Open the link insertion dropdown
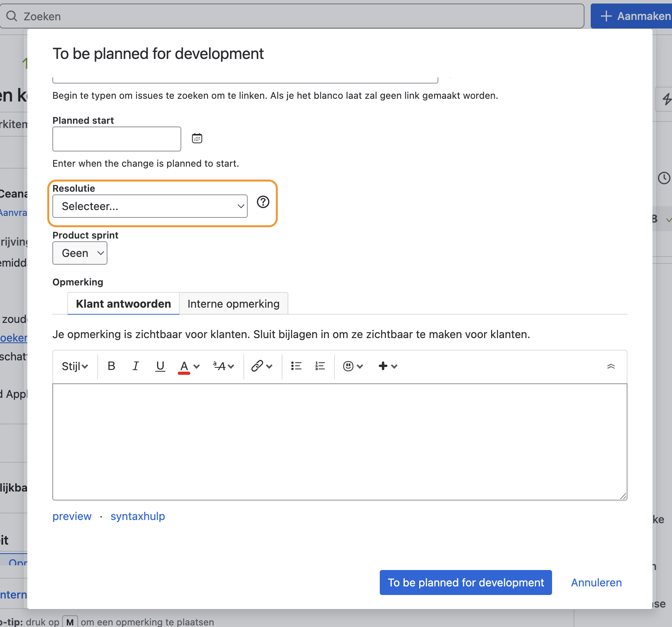 (x=262, y=366)
